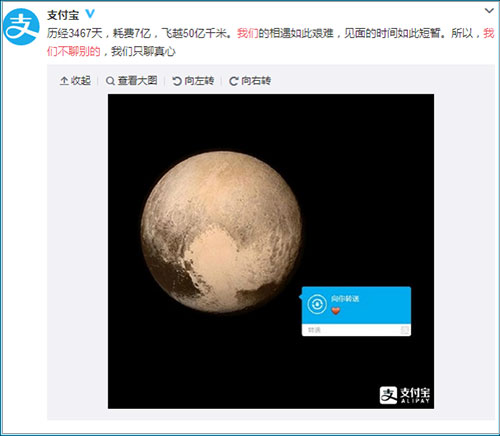
Task: Click the rotate-right arrow icon
Action: (233, 81)
